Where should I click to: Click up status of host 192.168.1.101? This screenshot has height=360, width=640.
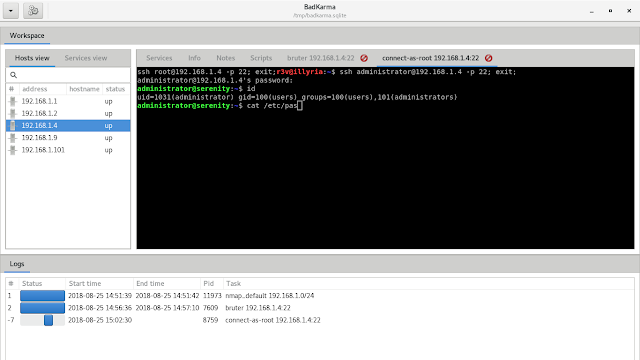click(x=108, y=150)
